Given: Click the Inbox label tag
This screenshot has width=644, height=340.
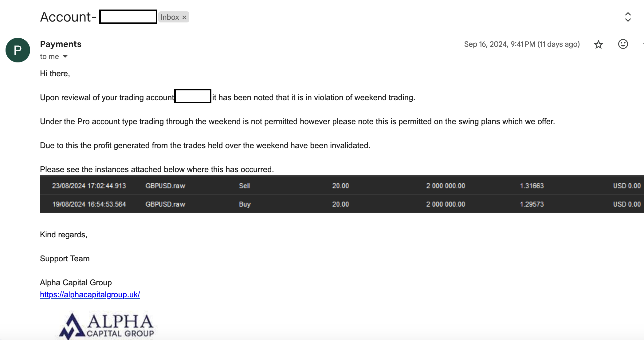Looking at the screenshot, I should pos(170,17).
